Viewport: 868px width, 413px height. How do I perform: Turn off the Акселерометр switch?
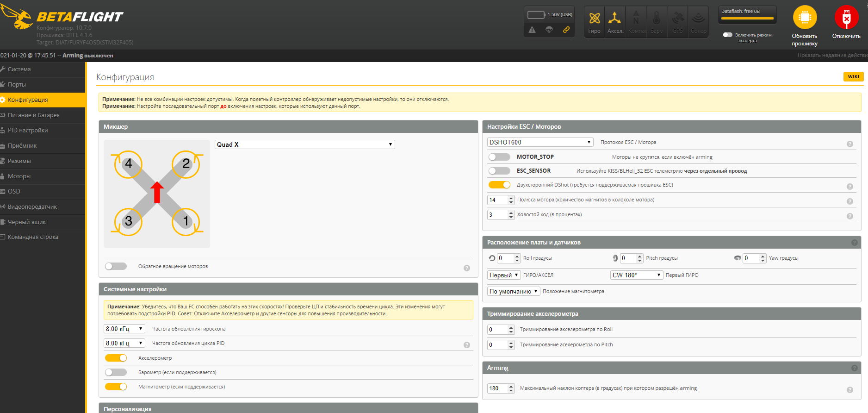tap(116, 358)
